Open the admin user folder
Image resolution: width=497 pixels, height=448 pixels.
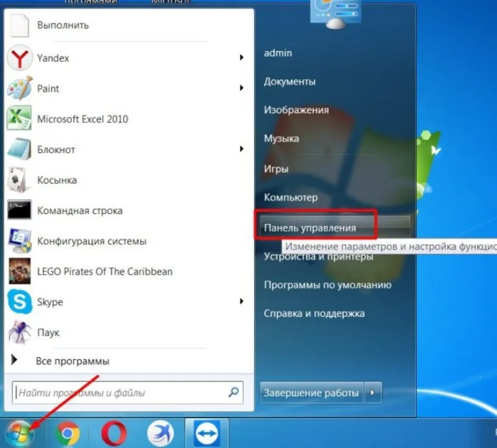point(278,53)
